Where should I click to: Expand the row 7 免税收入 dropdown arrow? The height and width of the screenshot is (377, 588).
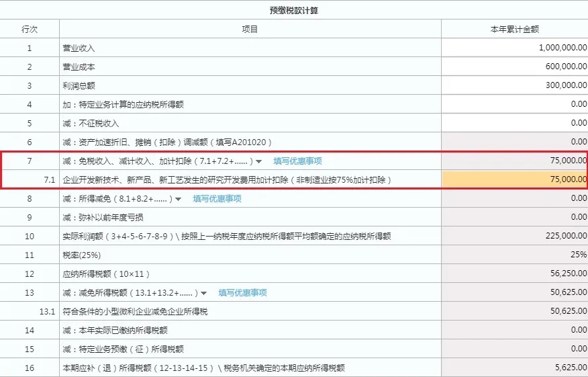click(259, 161)
